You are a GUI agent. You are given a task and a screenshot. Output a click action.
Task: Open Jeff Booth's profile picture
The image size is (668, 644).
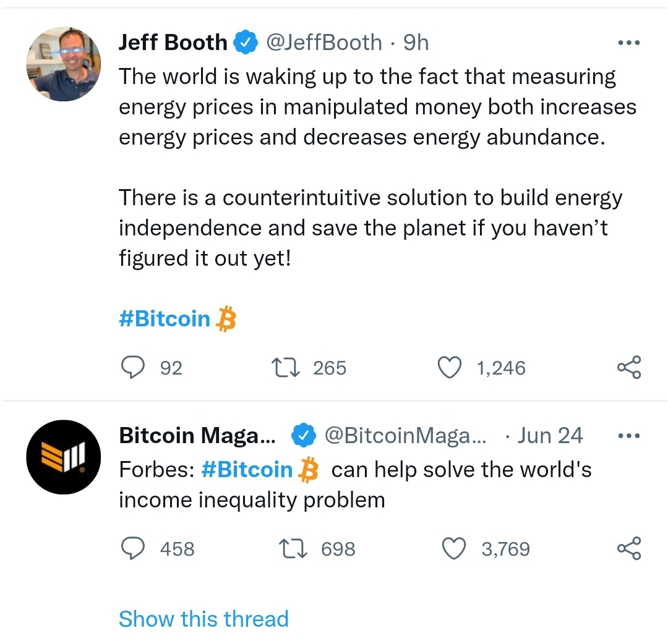[64, 64]
